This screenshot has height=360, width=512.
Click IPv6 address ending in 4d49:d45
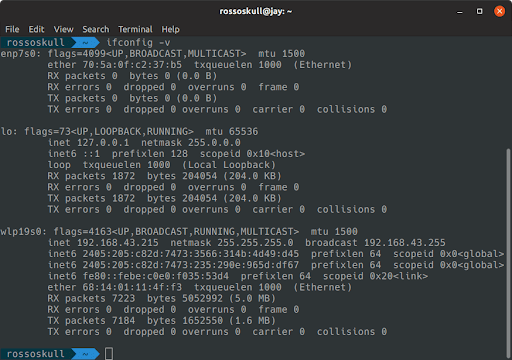point(191,254)
